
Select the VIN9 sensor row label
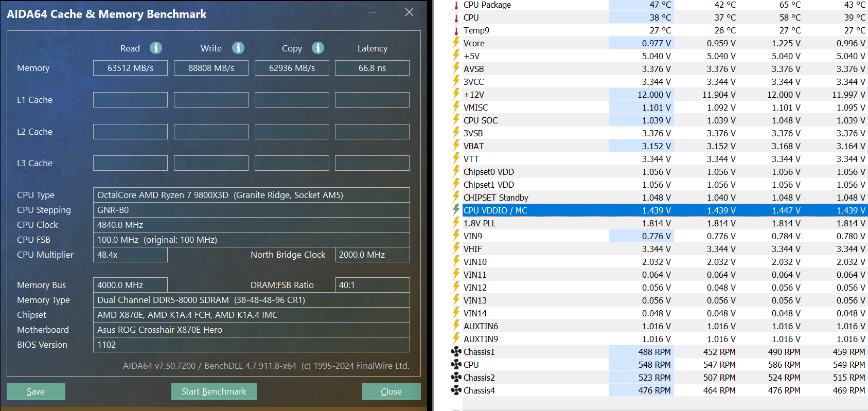473,236
